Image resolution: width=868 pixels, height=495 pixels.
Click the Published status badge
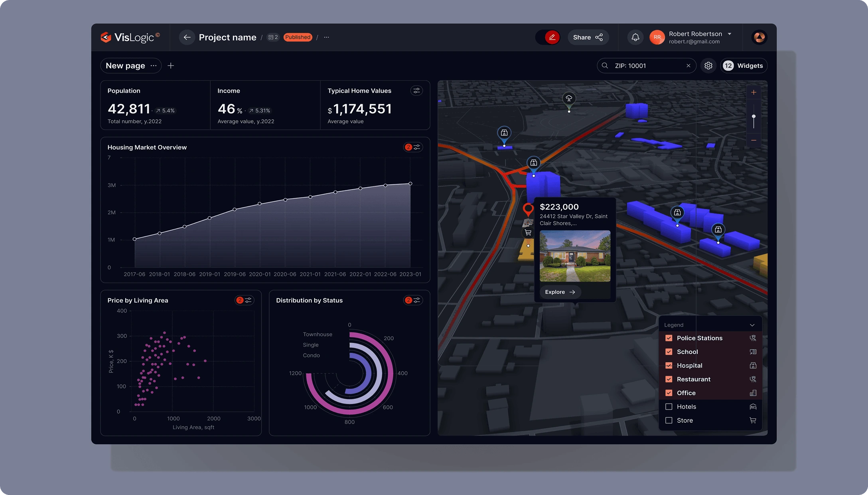298,37
